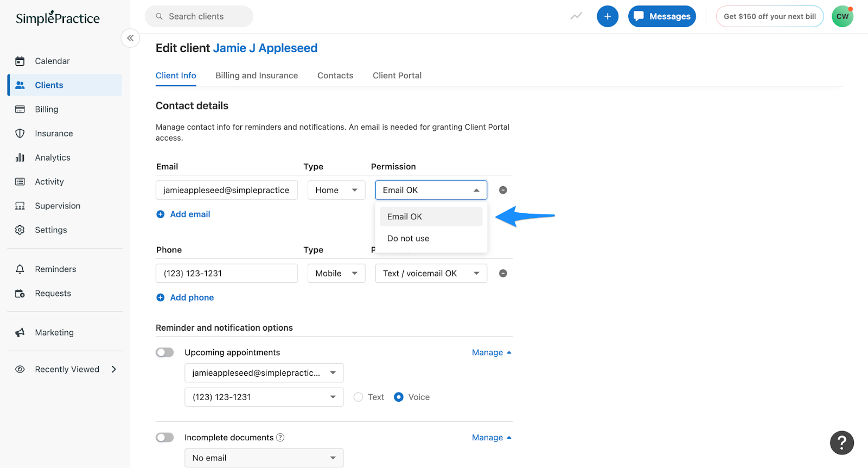Click the Settings gear icon

click(20, 230)
